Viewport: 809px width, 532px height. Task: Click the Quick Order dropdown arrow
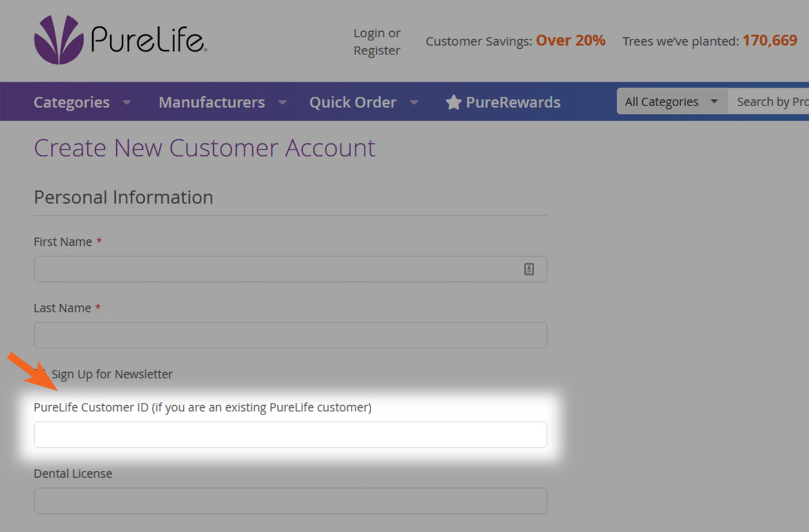tap(414, 103)
